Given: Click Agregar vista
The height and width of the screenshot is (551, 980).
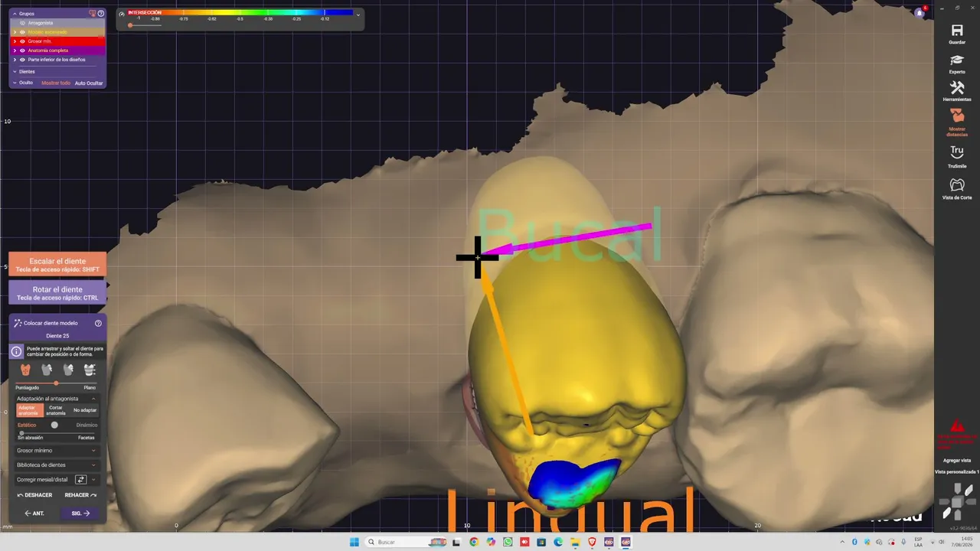Looking at the screenshot, I should pyautogui.click(x=956, y=460).
